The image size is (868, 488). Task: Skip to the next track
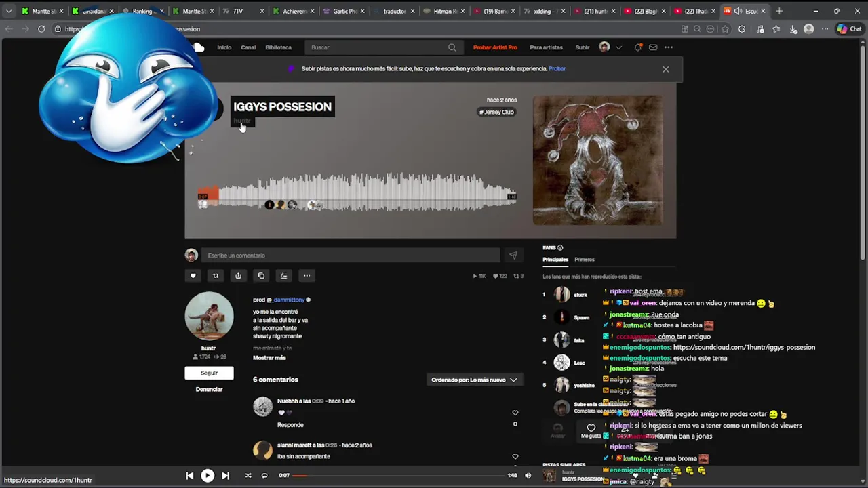[x=225, y=476]
